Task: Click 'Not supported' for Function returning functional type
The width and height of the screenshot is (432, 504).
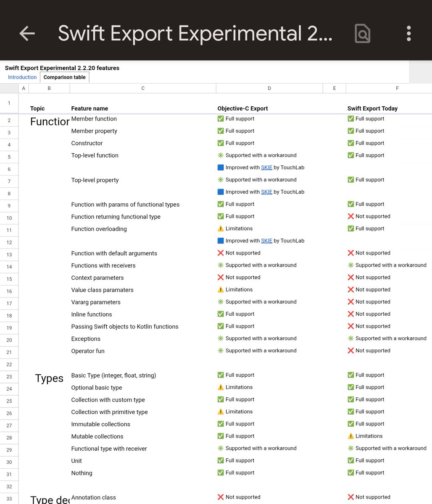Action: [x=369, y=216]
